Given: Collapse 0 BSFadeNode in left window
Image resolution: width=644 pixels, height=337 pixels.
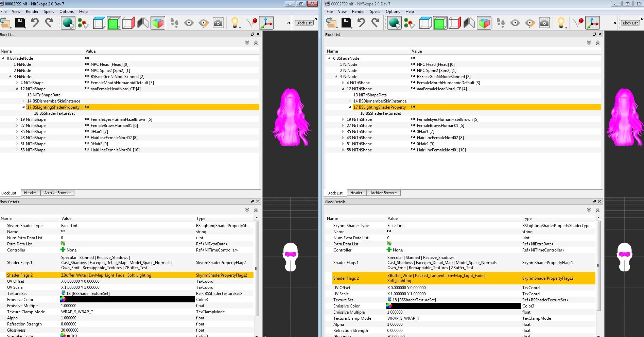Looking at the screenshot, I should pos(3,58).
